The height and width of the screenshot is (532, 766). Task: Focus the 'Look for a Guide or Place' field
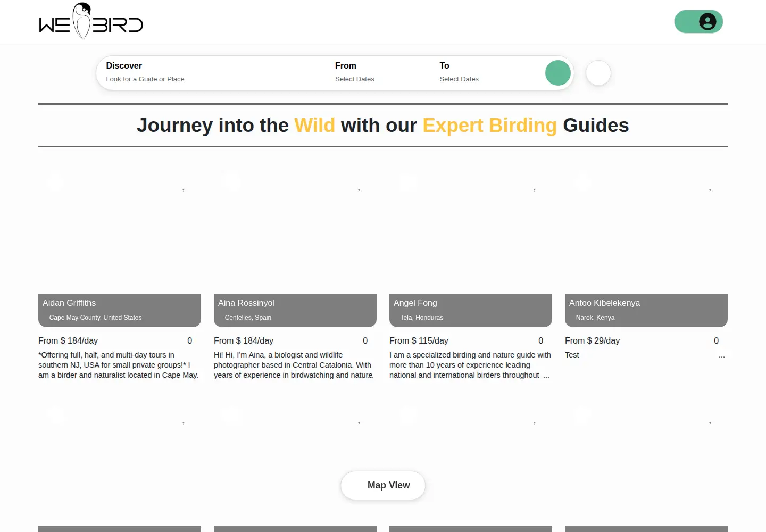[x=145, y=79]
